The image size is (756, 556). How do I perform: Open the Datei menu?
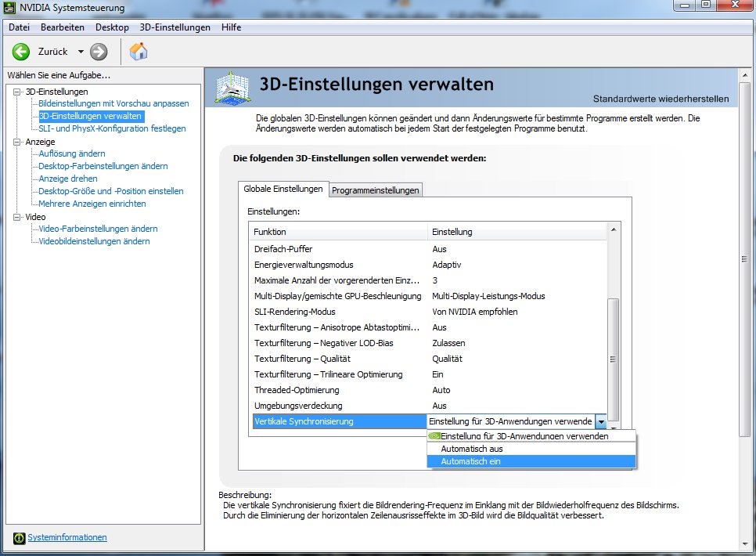coord(19,27)
